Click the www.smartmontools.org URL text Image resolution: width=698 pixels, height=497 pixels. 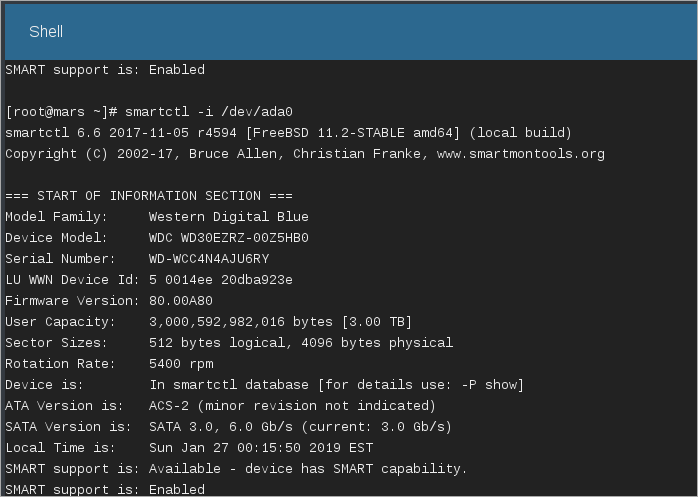(520, 154)
